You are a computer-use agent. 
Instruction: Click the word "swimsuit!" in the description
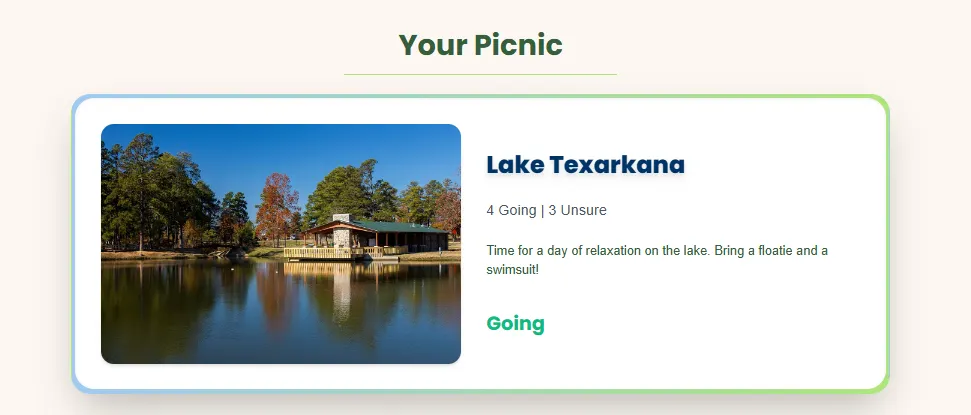click(512, 270)
